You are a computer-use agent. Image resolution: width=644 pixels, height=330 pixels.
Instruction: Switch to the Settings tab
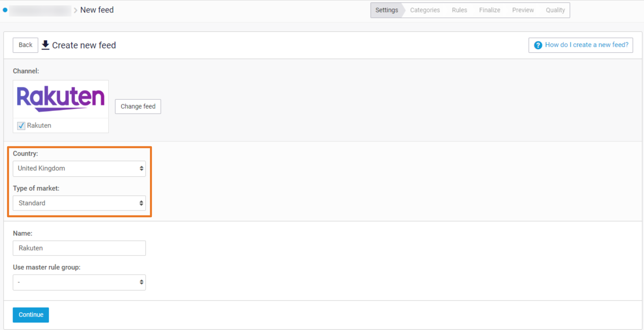point(387,10)
